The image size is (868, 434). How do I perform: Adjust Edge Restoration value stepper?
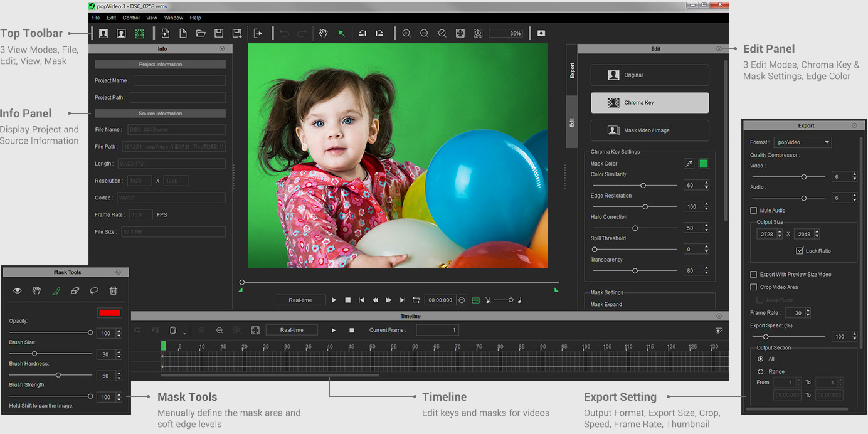(707, 206)
